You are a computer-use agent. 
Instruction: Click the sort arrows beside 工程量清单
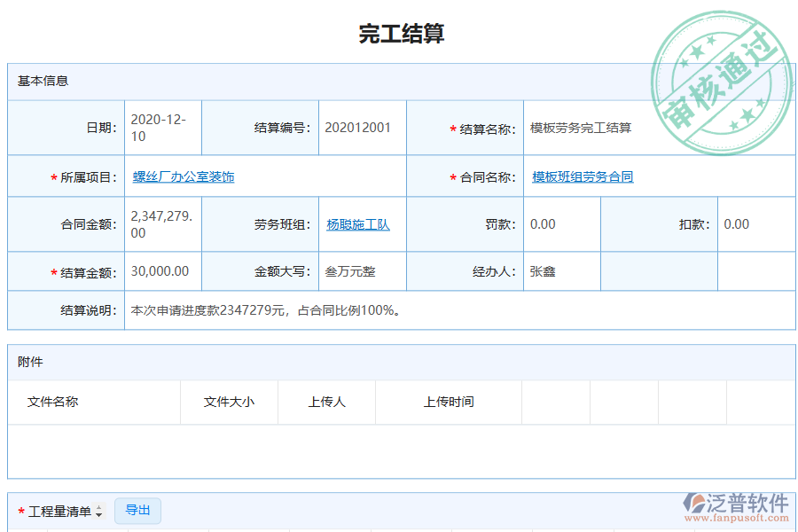point(98,511)
